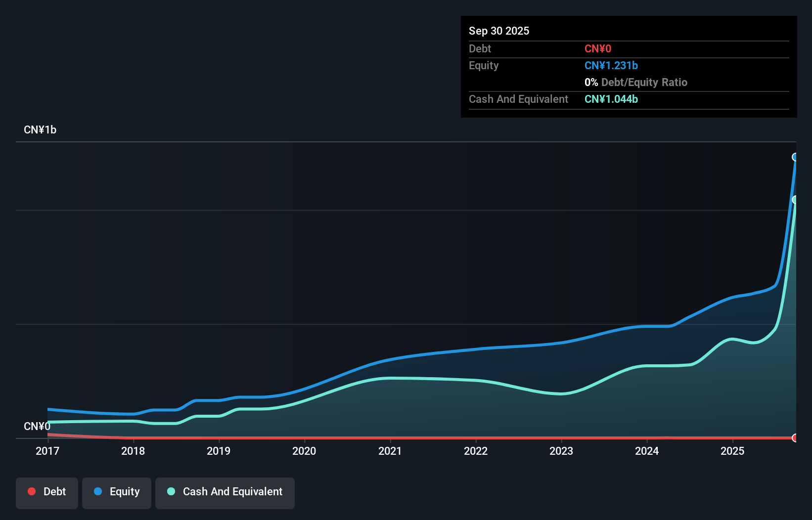Select the 2021 x-axis label
The image size is (812, 520).
point(390,451)
